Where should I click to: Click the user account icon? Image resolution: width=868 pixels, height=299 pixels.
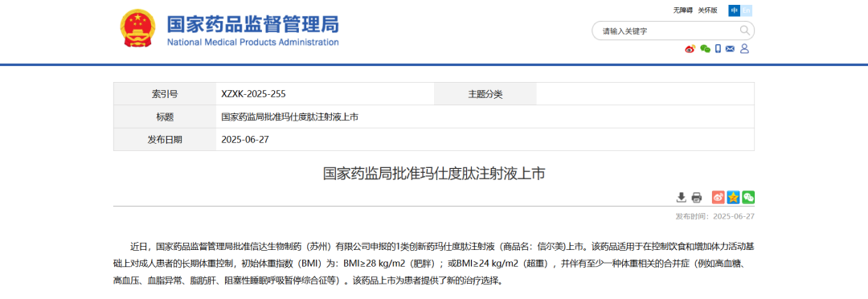[744, 49]
